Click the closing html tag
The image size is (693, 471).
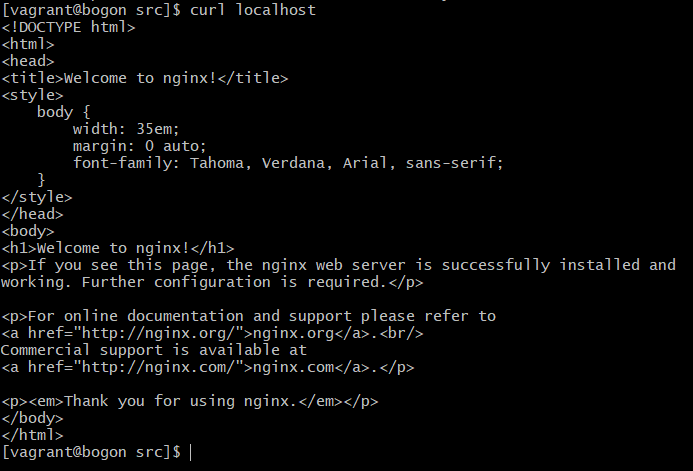[x=33, y=435]
